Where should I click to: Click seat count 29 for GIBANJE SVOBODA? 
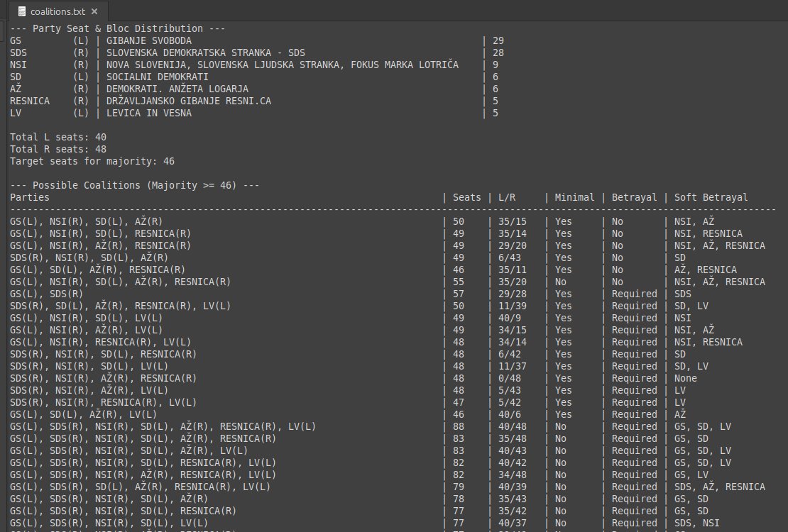[498, 40]
